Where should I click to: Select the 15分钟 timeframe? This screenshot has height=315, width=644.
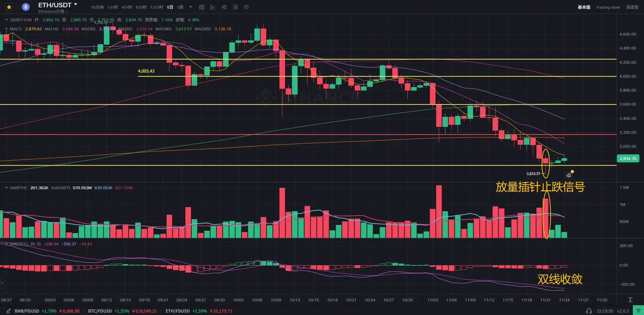point(97,7)
